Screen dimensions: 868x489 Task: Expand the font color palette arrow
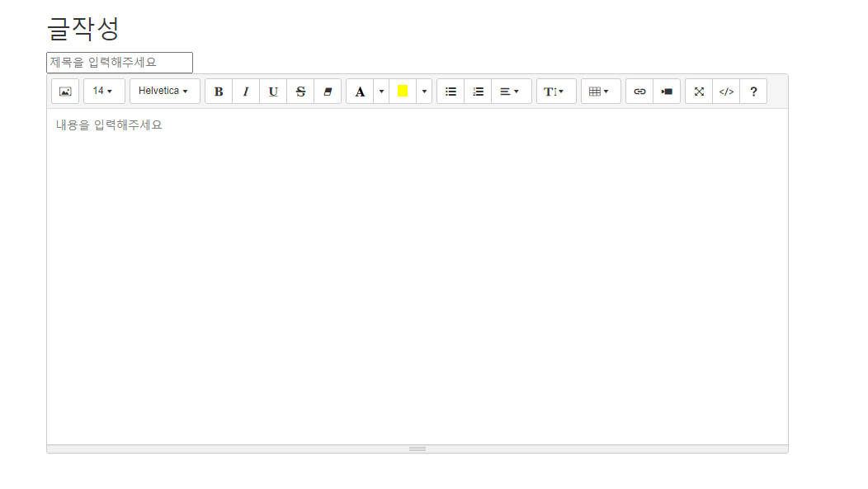click(x=381, y=92)
